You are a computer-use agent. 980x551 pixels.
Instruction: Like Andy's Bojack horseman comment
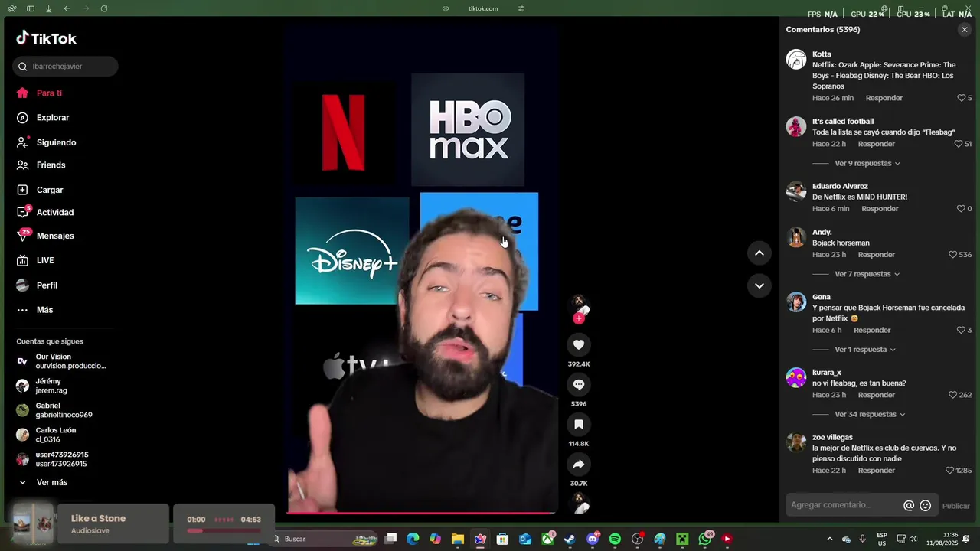[x=953, y=255]
